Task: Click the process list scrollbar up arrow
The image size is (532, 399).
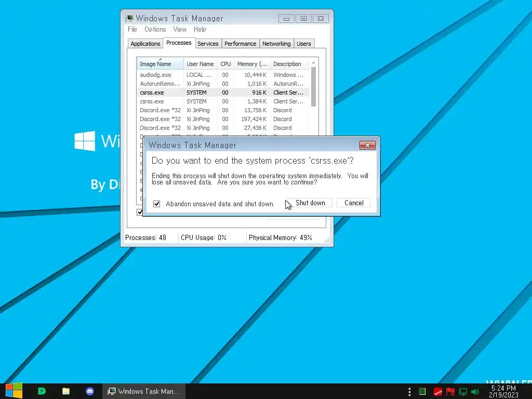Action: coord(313,63)
